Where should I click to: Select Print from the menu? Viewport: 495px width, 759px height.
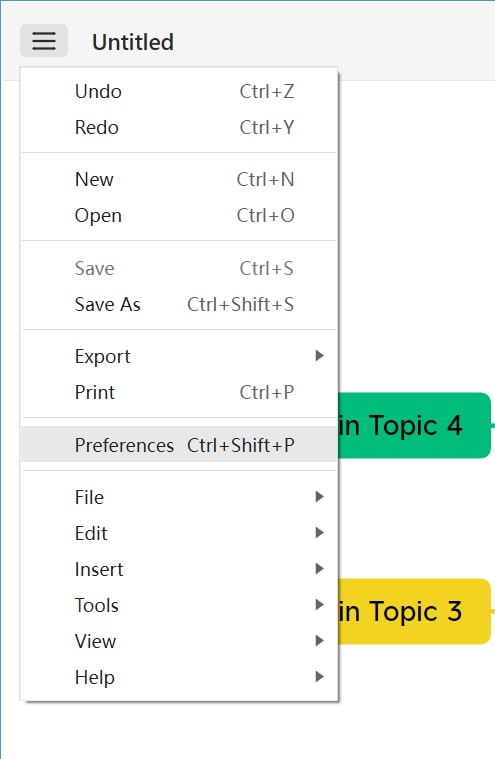click(x=179, y=393)
